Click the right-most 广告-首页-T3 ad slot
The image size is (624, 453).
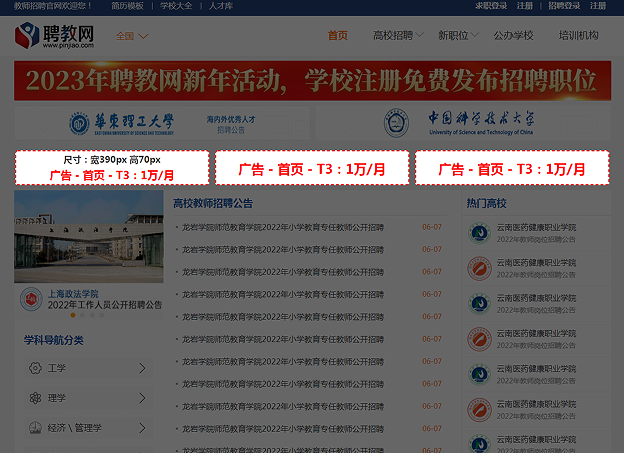pos(512,168)
